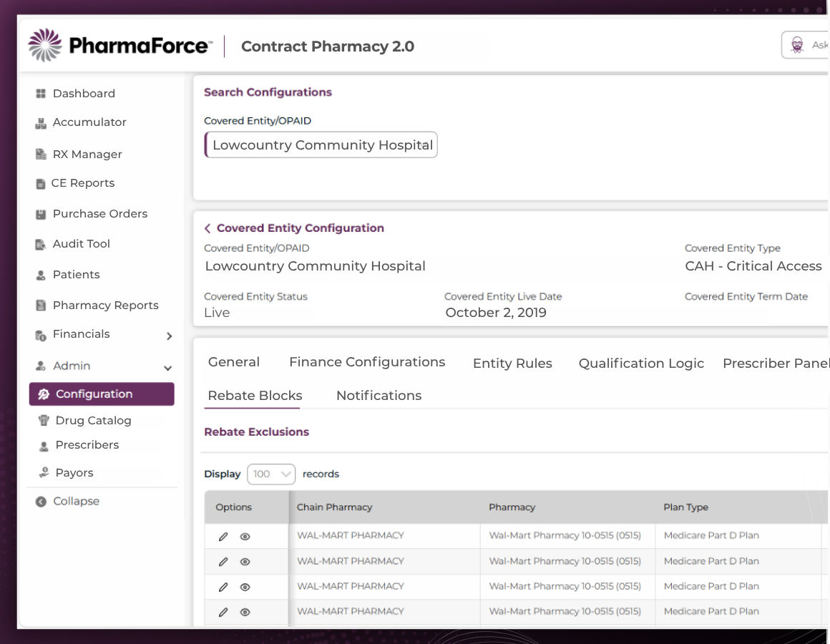Click the Drug Catalog icon

tap(44, 420)
